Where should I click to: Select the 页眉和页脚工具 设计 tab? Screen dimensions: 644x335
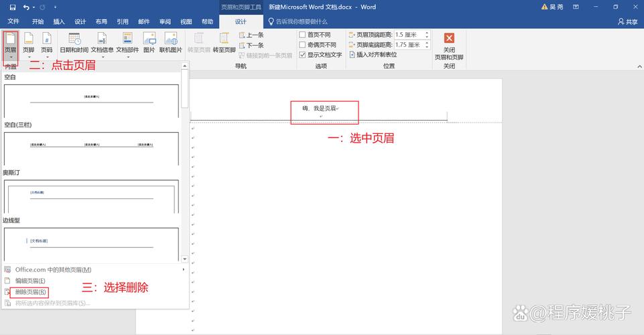coord(241,21)
